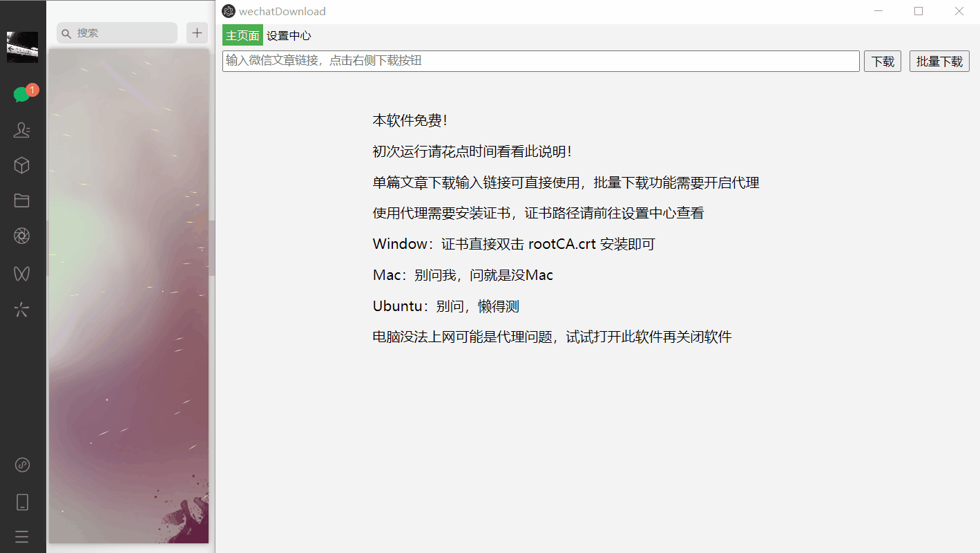Click the WeChat search box
The height and width of the screenshot is (553, 980).
(x=117, y=32)
